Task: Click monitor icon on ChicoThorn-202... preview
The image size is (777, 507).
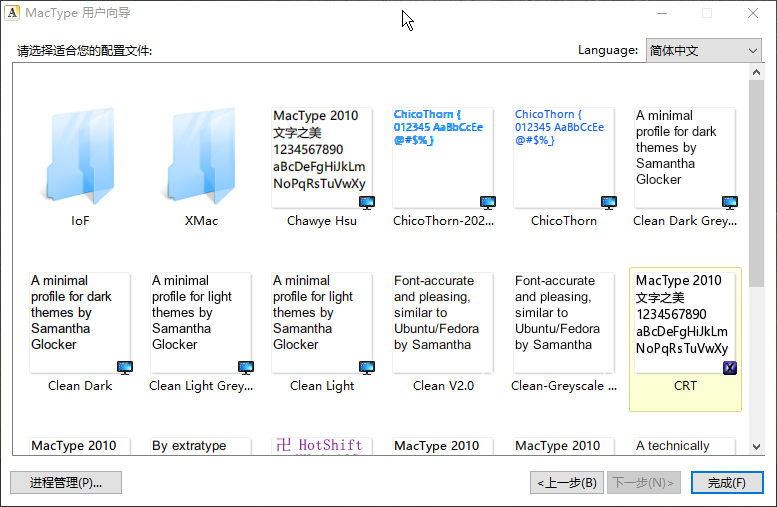Action: [x=488, y=202]
